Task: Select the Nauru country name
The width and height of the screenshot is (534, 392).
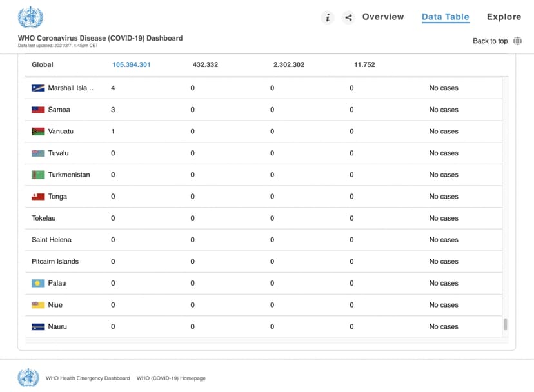Action: click(57, 327)
